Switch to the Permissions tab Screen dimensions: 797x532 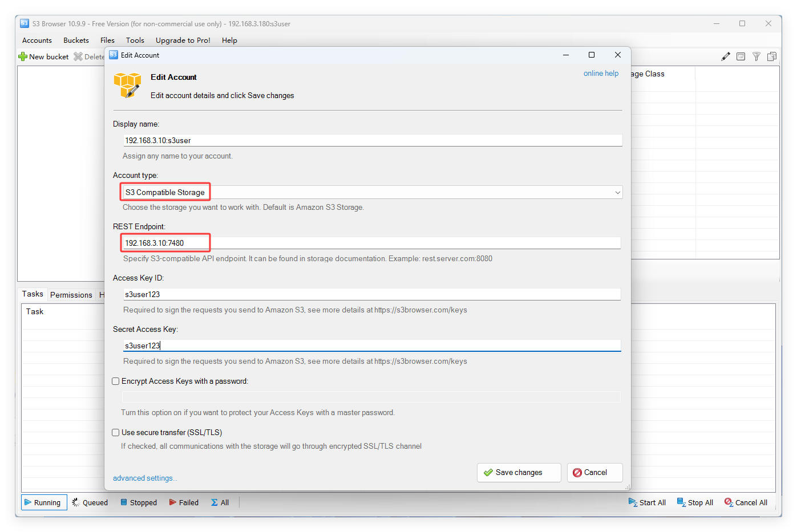tap(71, 295)
